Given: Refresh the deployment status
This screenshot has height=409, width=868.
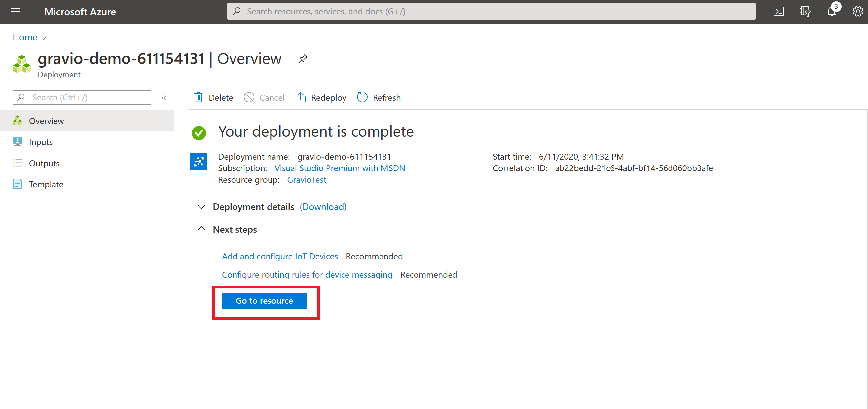Looking at the screenshot, I should click(379, 97).
